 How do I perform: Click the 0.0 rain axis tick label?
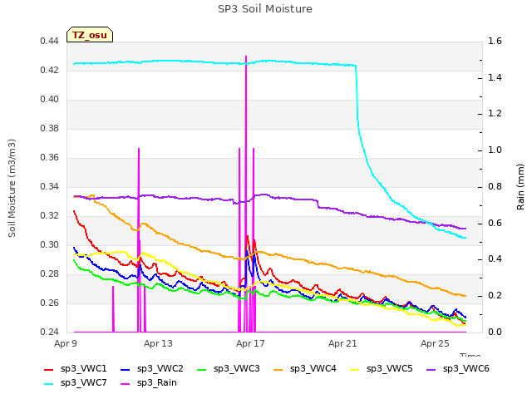495,332
